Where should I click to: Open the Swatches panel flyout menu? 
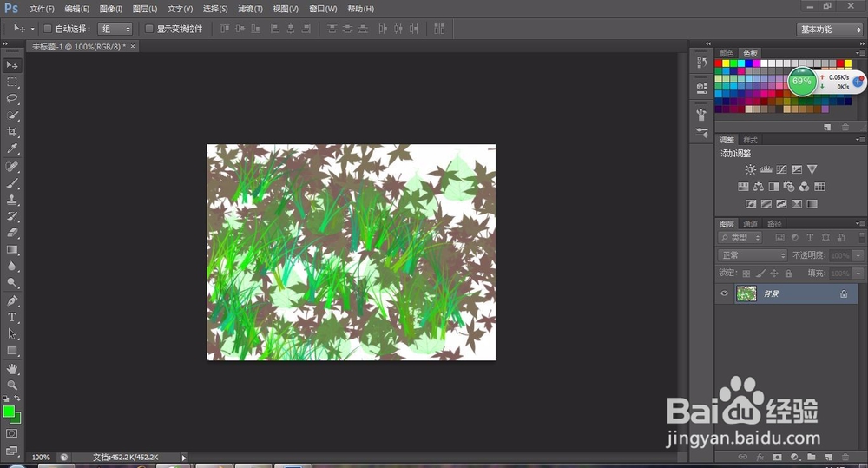[x=860, y=53]
